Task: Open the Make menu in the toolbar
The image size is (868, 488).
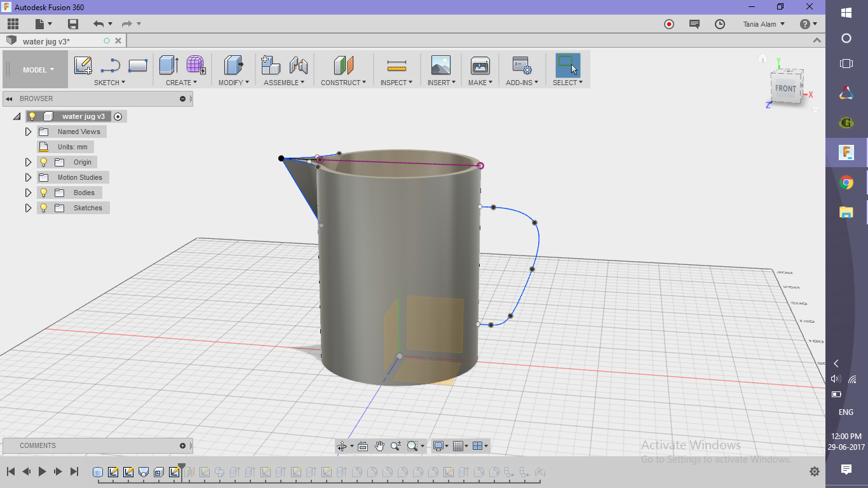Action: click(480, 65)
